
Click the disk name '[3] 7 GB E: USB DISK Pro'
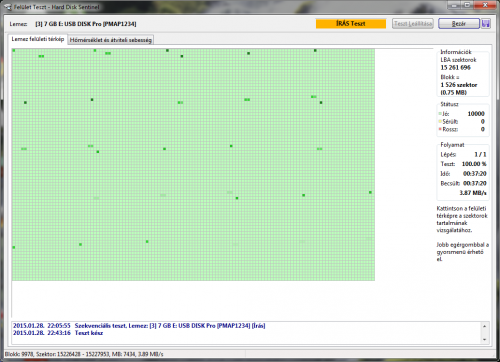tap(86, 24)
